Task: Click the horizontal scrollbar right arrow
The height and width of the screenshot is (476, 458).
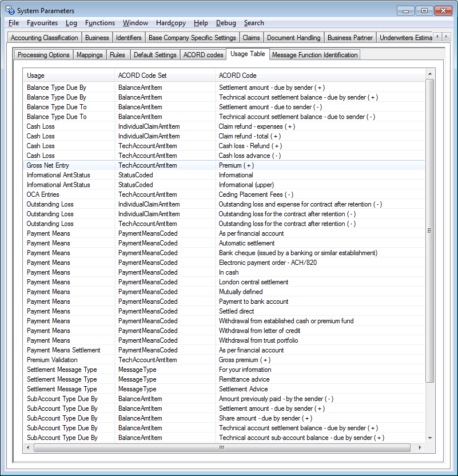Action: (x=420, y=448)
